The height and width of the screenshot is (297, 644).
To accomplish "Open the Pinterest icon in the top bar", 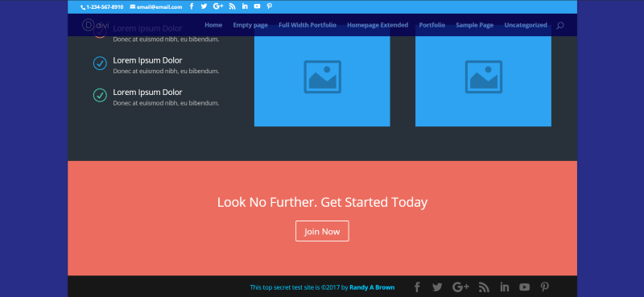I will click(x=270, y=6).
